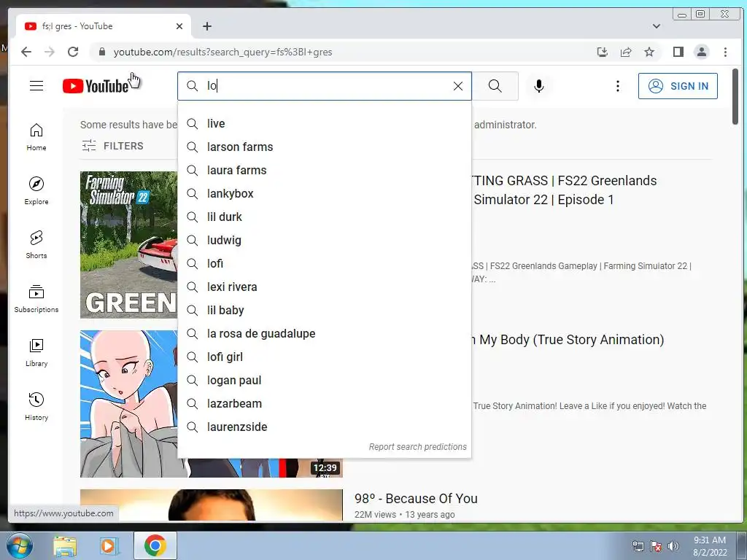
Task: Bookmark this page with star icon
Action: point(649,52)
